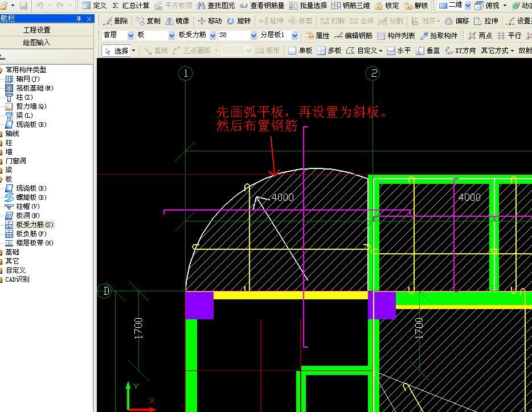Pin the navigation panel

pyautogui.click(x=79, y=19)
